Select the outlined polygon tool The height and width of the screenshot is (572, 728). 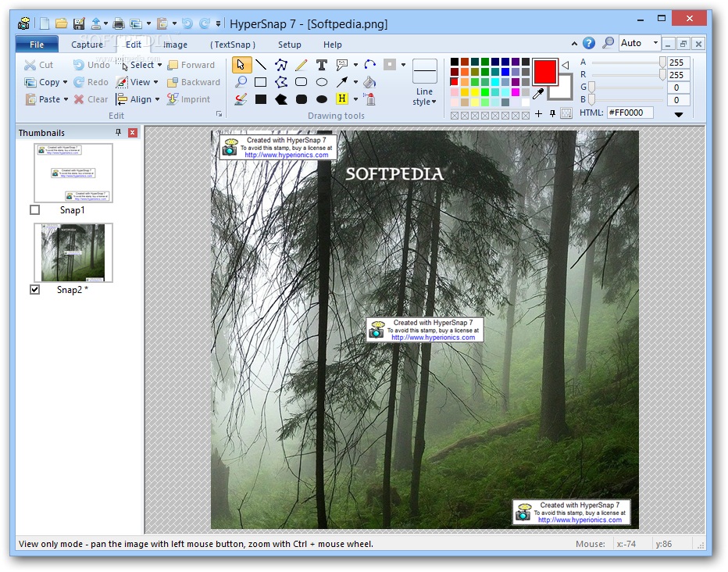click(281, 82)
